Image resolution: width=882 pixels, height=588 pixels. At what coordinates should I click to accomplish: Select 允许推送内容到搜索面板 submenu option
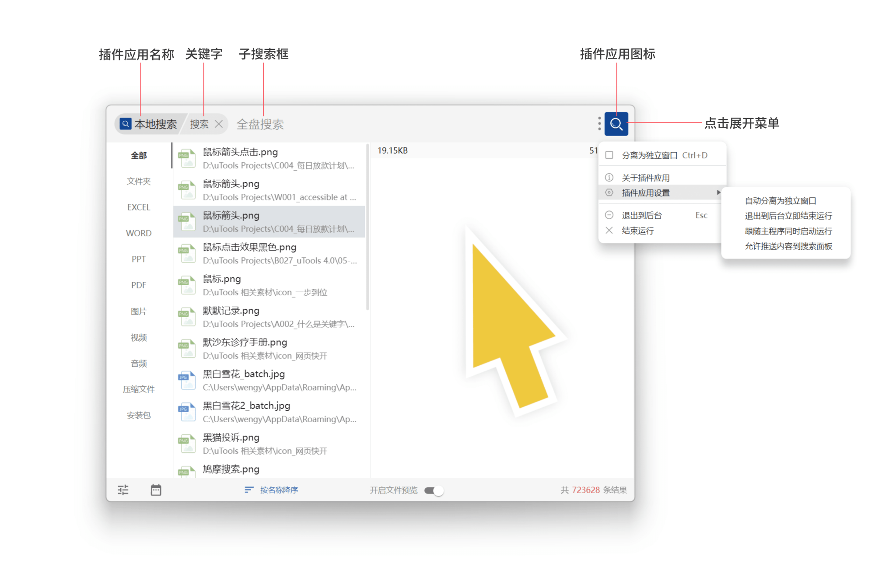788,246
